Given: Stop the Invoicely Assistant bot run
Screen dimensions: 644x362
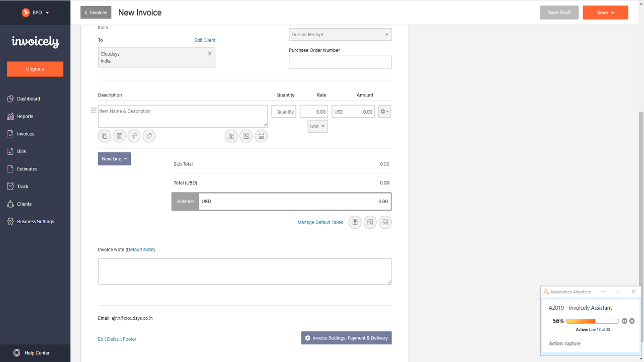Looking at the screenshot, I should pyautogui.click(x=632, y=321).
